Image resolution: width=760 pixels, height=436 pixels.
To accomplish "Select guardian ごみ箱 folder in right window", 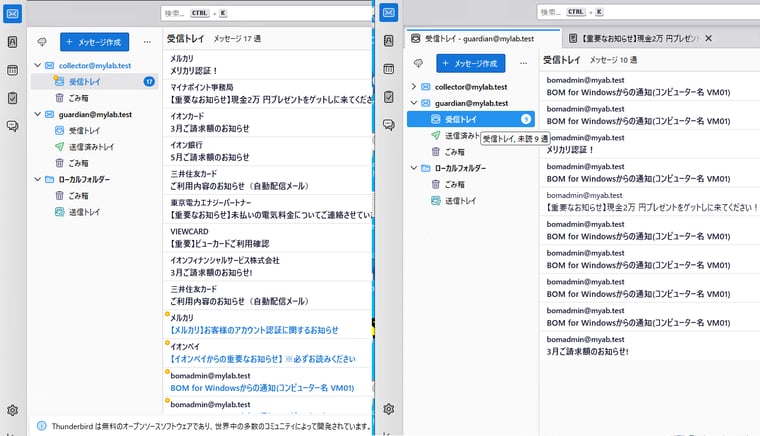I will 471,152.
